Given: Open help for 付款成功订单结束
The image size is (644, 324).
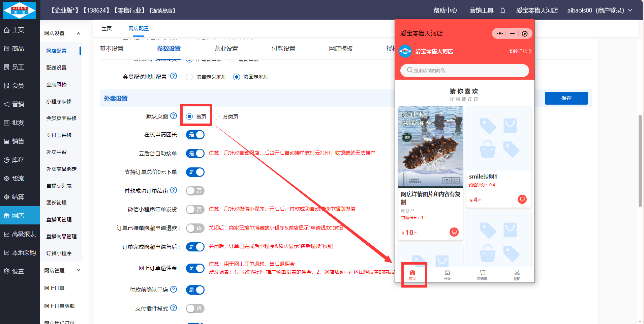Looking at the screenshot, I should click(x=174, y=190).
